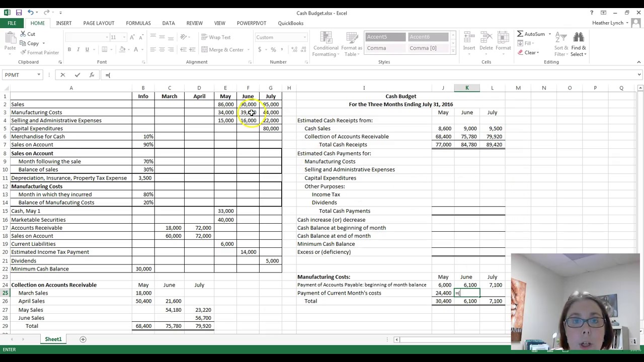
Task: Select column K header
Action: click(467, 88)
